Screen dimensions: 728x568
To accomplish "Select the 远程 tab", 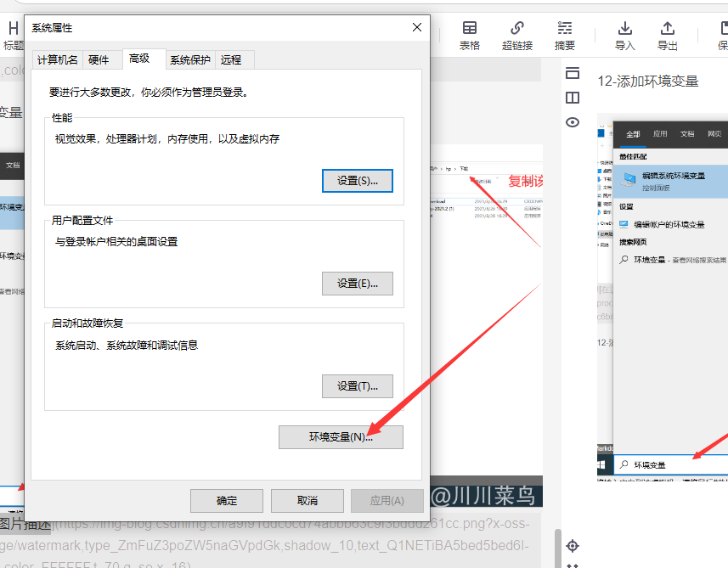I will tap(234, 59).
